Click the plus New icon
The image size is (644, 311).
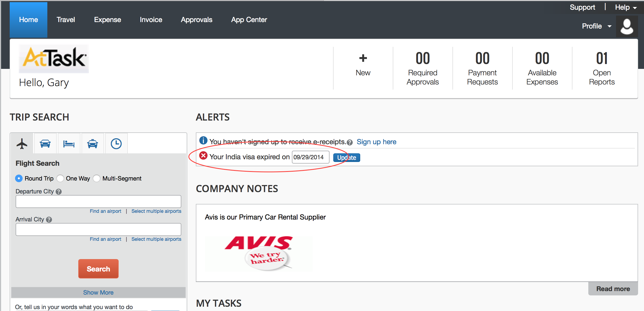point(363,58)
